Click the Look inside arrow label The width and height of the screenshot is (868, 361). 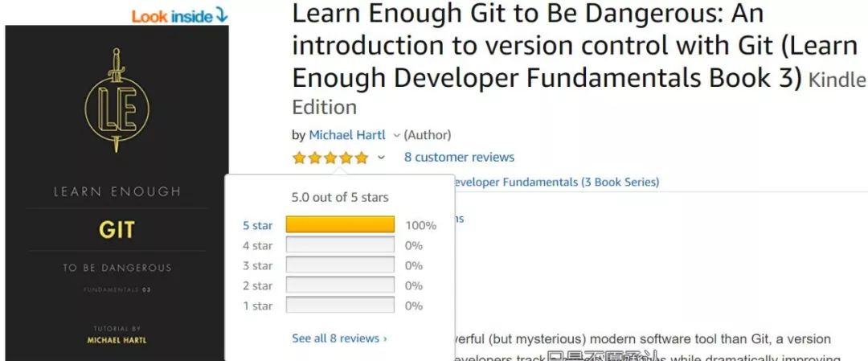(x=179, y=16)
